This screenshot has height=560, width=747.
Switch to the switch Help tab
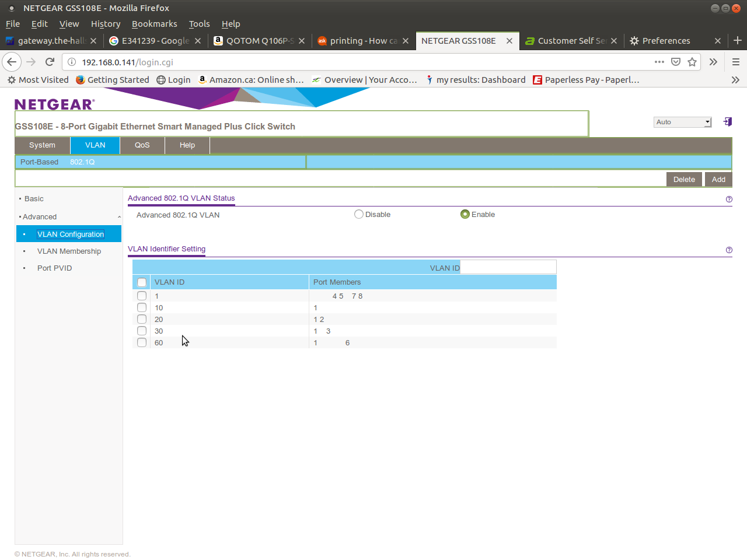187,145
